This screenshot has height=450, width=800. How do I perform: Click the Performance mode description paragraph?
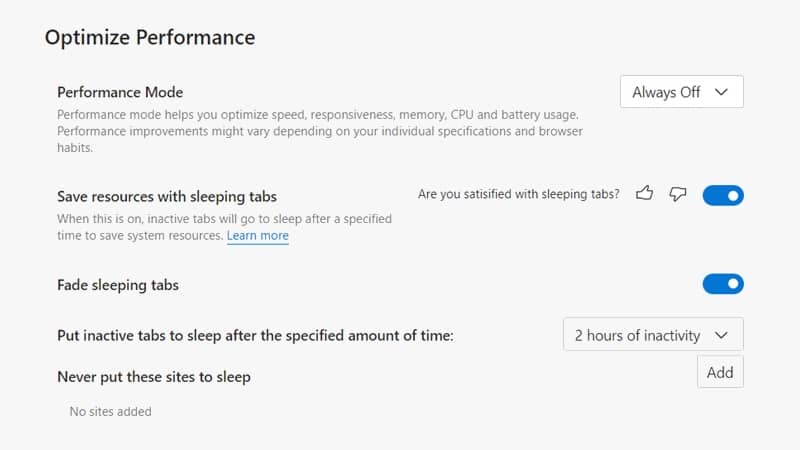tap(320, 131)
